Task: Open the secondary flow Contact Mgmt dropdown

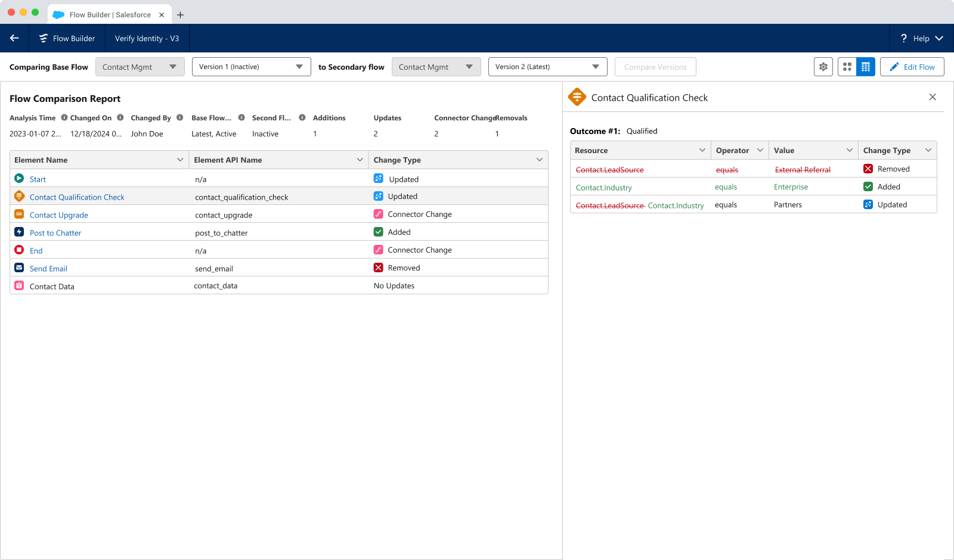Action: pyautogui.click(x=436, y=67)
